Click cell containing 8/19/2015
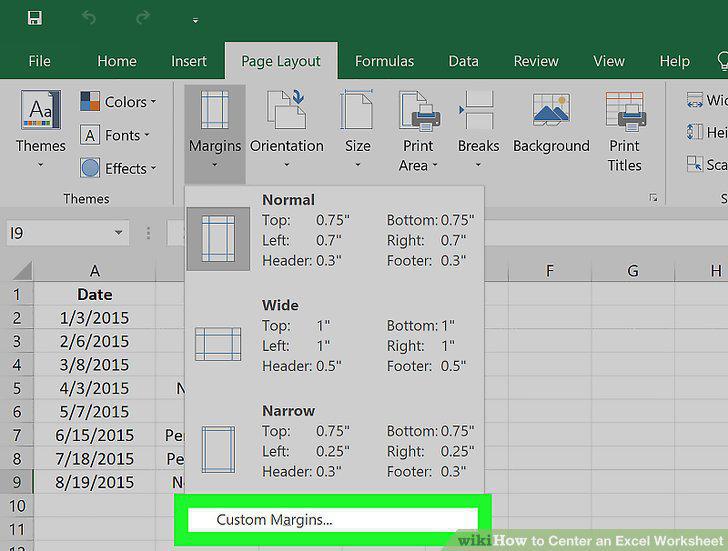Viewport: 728px width, 551px height. 95,482
